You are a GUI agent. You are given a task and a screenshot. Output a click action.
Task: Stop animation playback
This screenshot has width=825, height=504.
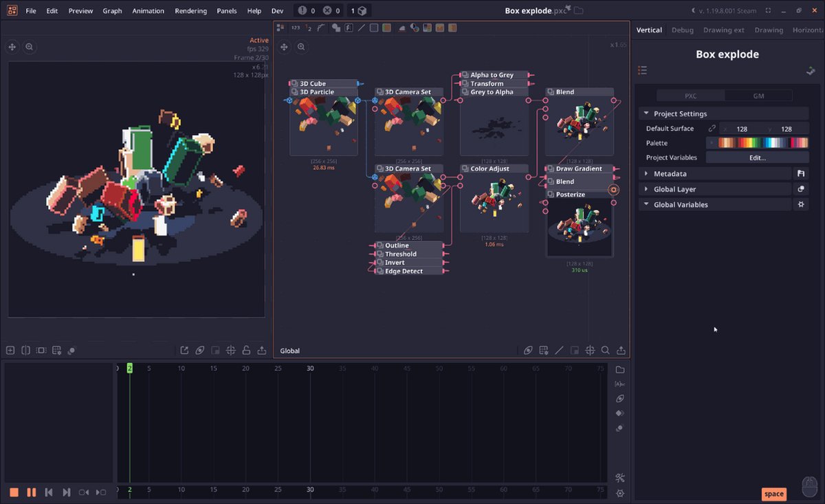[14, 492]
